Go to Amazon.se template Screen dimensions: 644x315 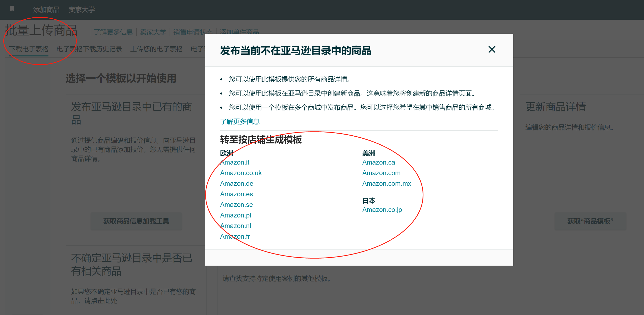[236, 205]
